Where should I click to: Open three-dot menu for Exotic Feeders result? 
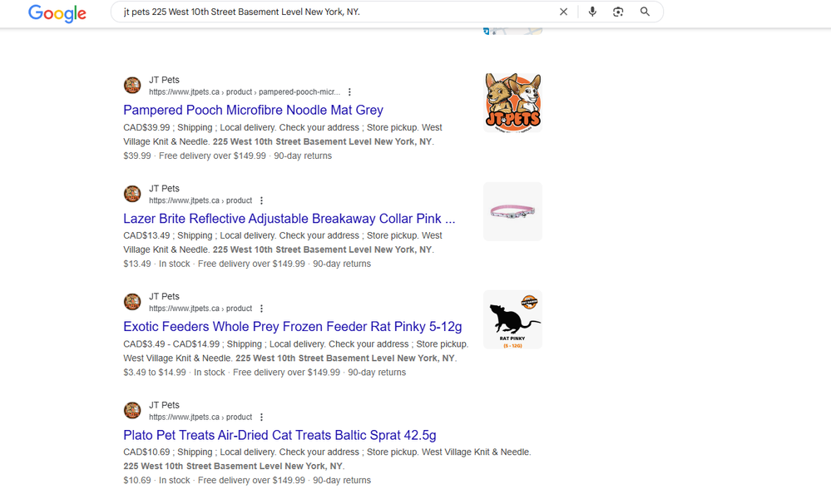pos(261,309)
